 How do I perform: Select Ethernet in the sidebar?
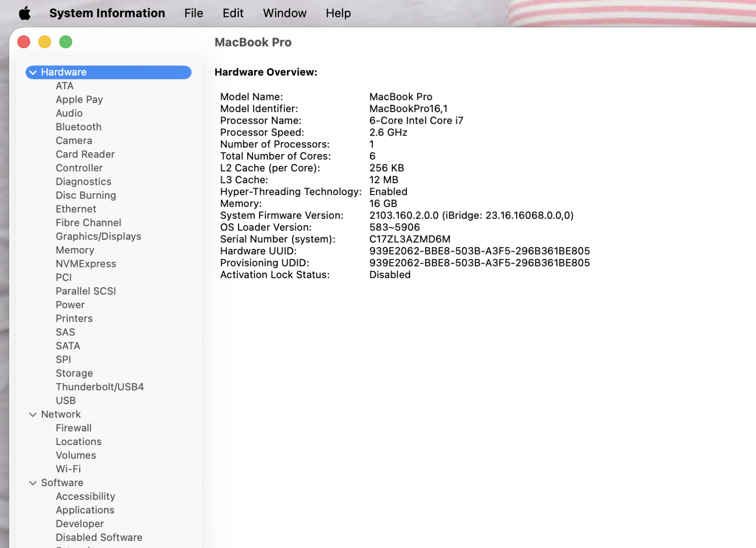coord(76,209)
